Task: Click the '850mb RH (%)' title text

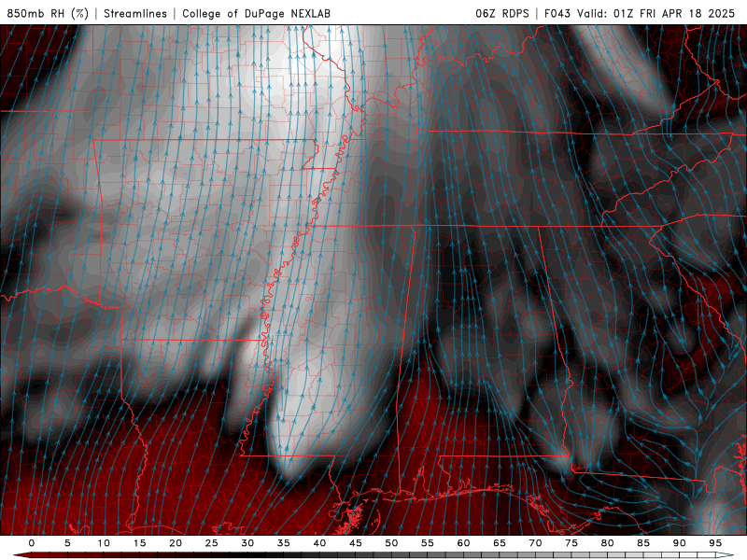Action: click(48, 13)
